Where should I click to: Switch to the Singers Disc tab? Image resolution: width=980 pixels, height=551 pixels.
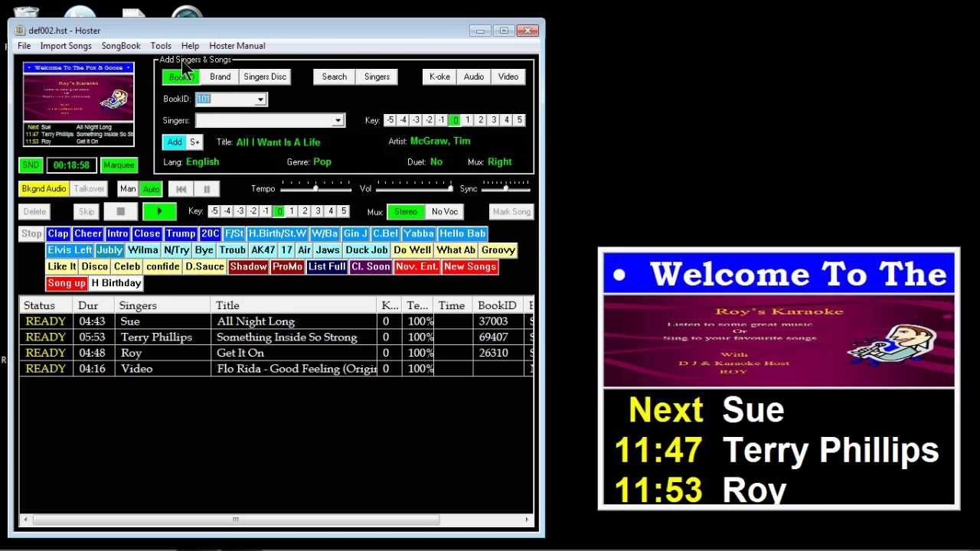pos(265,77)
